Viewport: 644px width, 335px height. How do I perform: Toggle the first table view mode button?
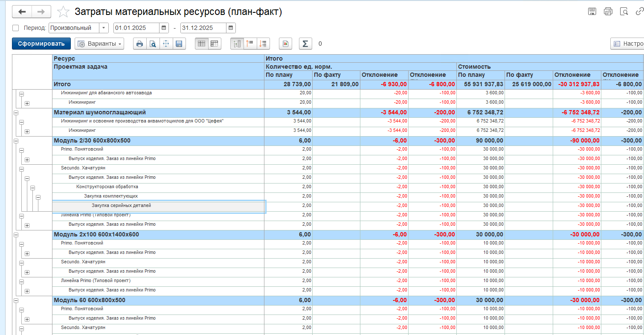coord(202,44)
